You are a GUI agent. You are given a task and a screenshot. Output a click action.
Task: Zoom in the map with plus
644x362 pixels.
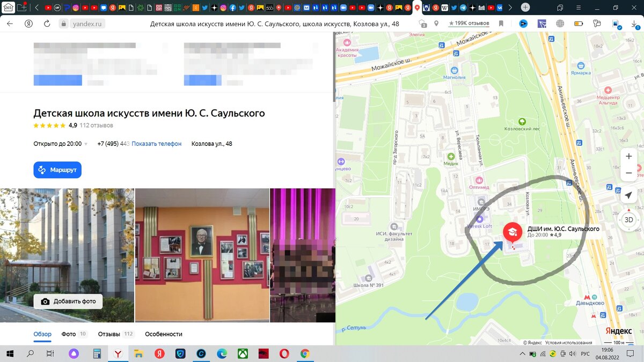tap(629, 156)
